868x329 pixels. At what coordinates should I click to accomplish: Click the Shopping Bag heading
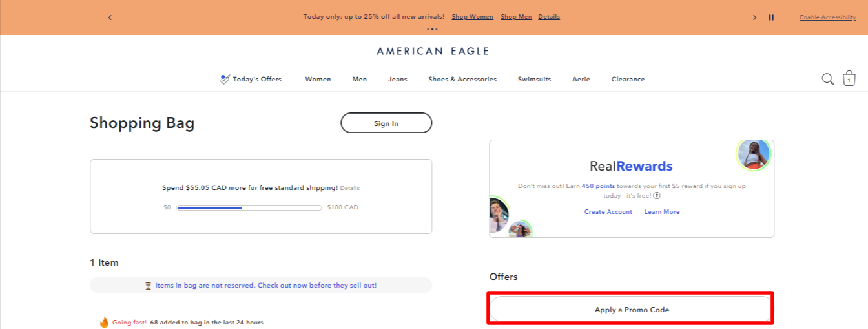pos(142,123)
